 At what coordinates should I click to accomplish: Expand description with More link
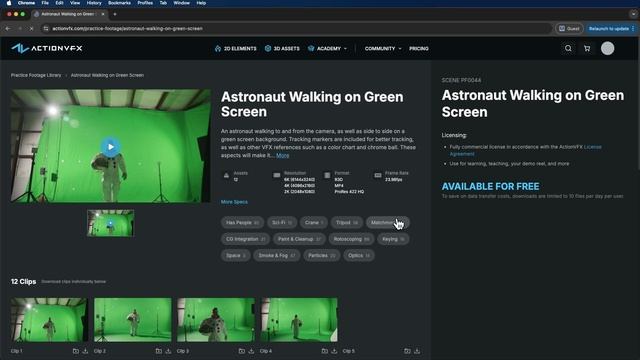(282, 156)
